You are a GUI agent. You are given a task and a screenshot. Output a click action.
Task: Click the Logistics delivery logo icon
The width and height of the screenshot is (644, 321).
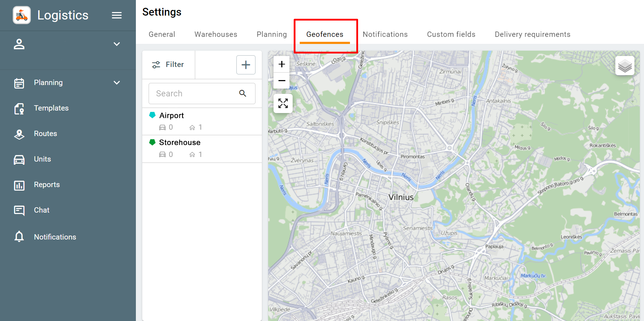click(x=21, y=15)
